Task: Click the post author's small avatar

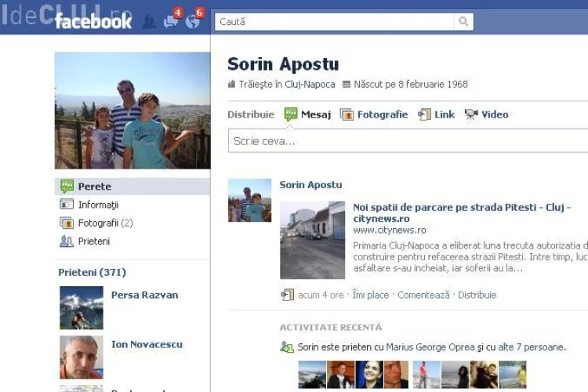Action: click(250, 201)
